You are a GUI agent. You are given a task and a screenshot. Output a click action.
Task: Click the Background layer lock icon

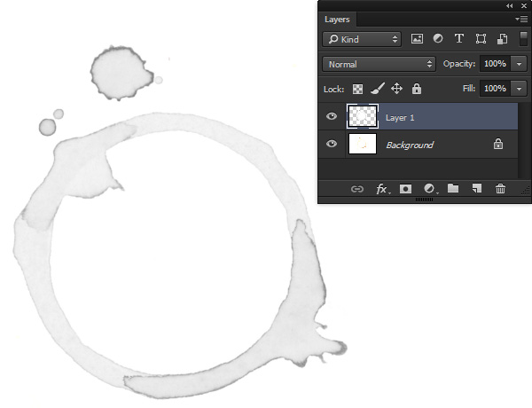pos(498,144)
